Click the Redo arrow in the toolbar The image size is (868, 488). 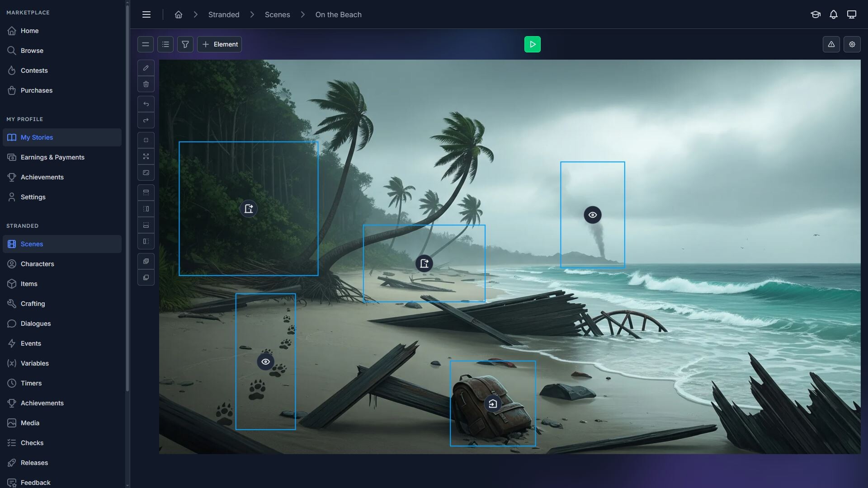coord(146,120)
